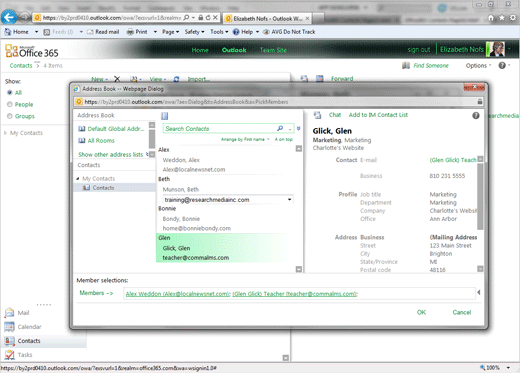The image size is (520, 373).
Task: Select Weddon, Alex contact
Action: (181, 160)
